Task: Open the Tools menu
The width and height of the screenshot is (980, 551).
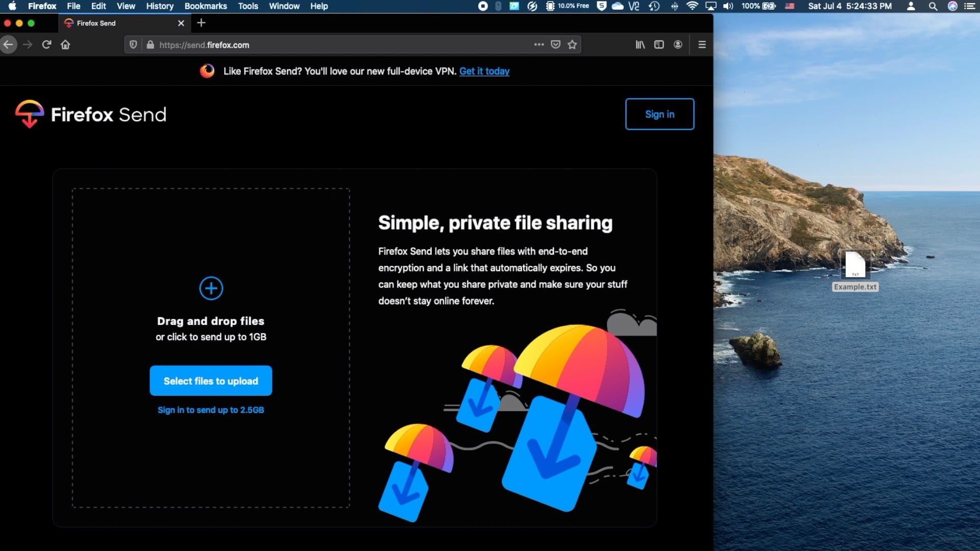Action: click(x=248, y=6)
